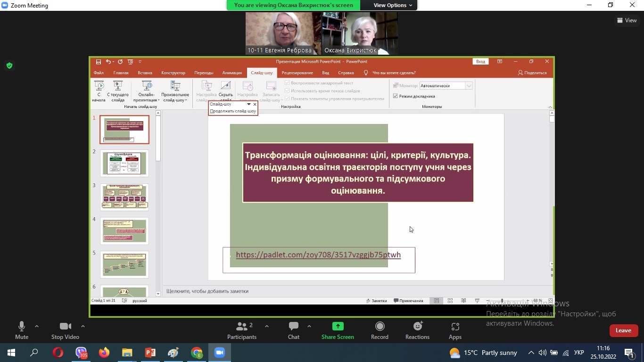Viewport: 644px width, 362px height.
Task: Mute the microphone in Zoom
Action: coord(22,330)
